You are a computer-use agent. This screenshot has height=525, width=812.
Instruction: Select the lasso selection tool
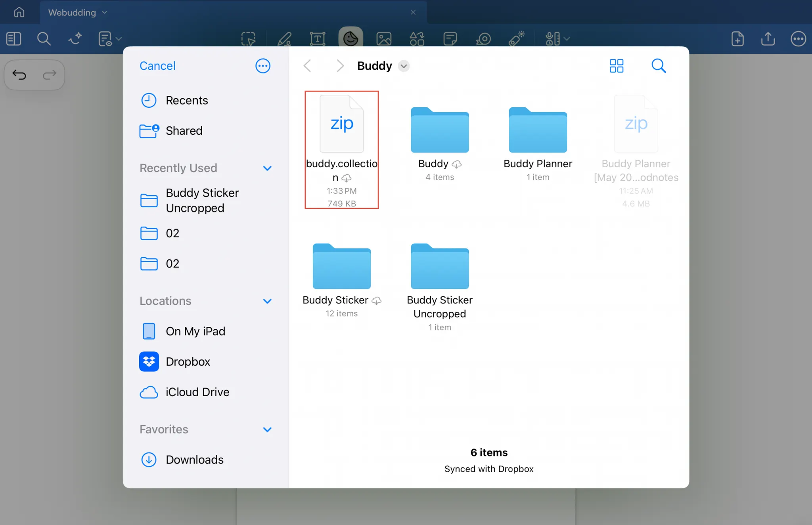249,39
